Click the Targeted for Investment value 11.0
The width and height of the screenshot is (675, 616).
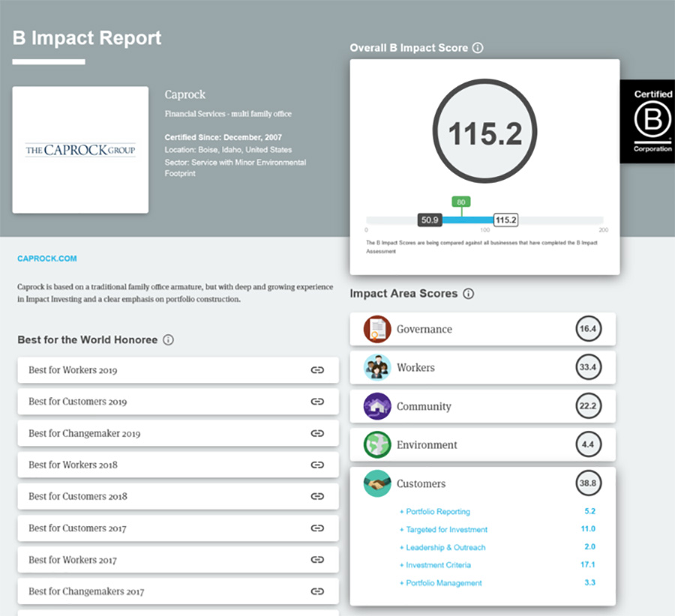coord(588,528)
